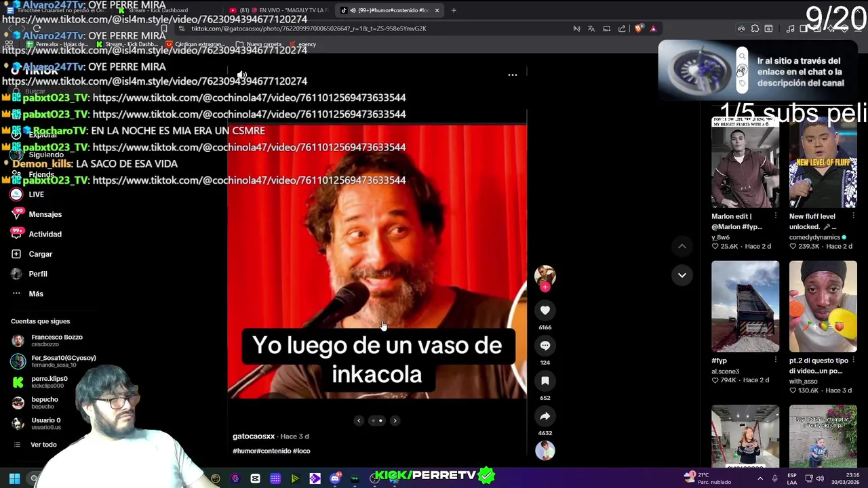The height and width of the screenshot is (488, 868).
Task: Open agency bookmark in bookmarks bar
Action: (302, 44)
